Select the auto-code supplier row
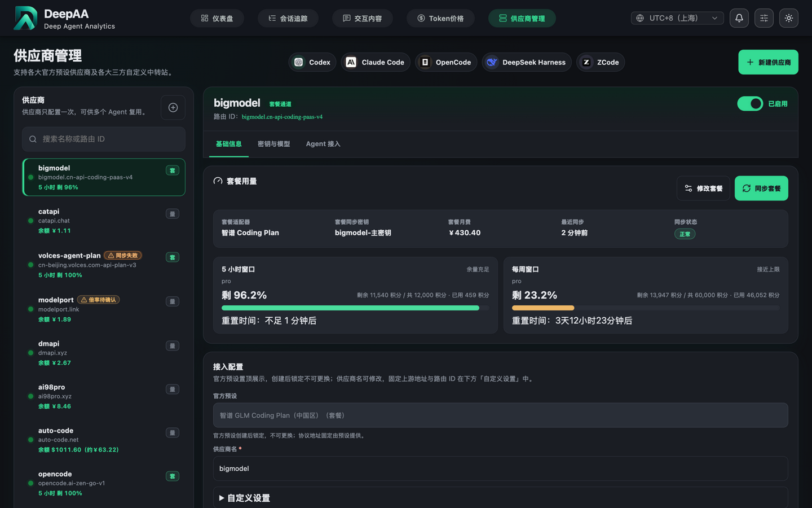The width and height of the screenshot is (812, 508). (x=104, y=440)
